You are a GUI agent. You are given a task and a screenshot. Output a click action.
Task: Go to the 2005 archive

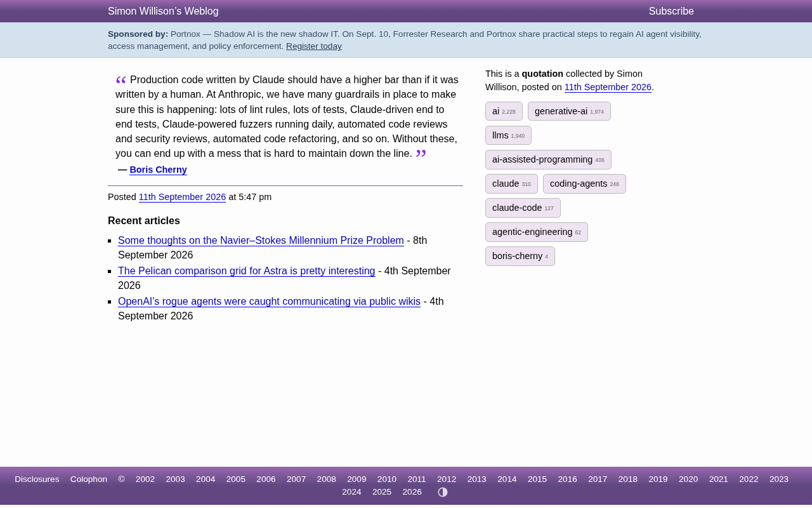[236, 479]
